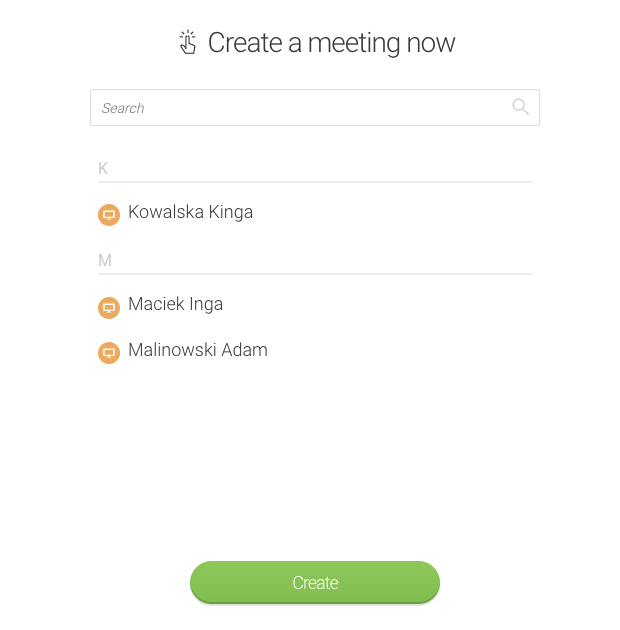Click the italic Search placeholder text
Image resolution: width=620 pixels, height=630 pixels.
123,108
